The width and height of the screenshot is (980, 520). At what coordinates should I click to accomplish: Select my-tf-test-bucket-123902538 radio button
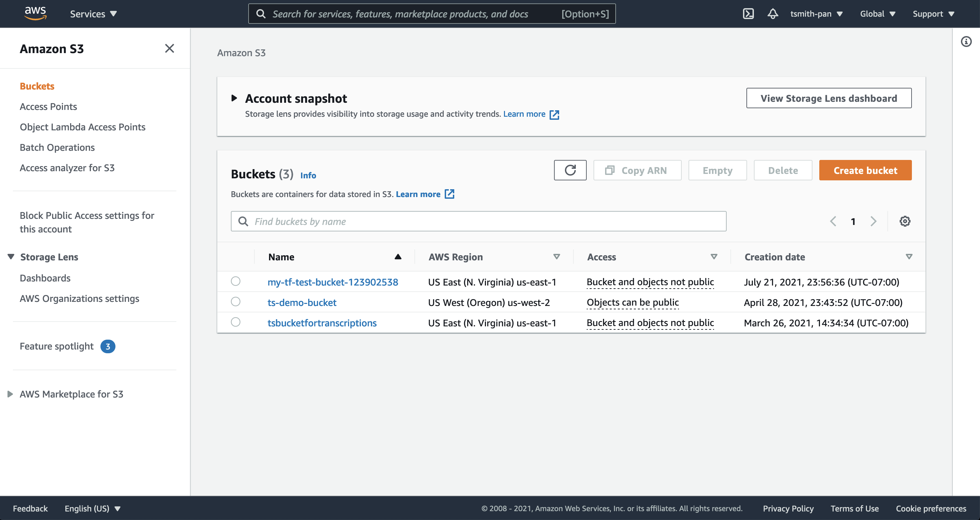(236, 281)
